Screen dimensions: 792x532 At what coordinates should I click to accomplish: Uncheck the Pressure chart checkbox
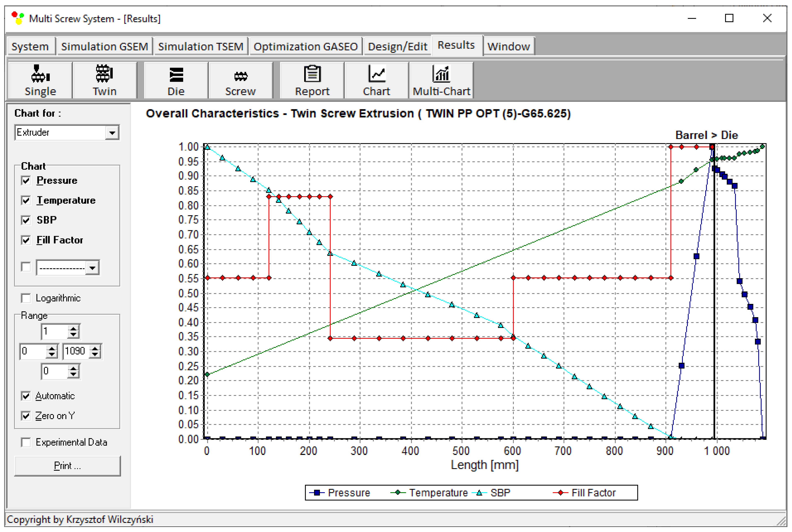pos(26,180)
